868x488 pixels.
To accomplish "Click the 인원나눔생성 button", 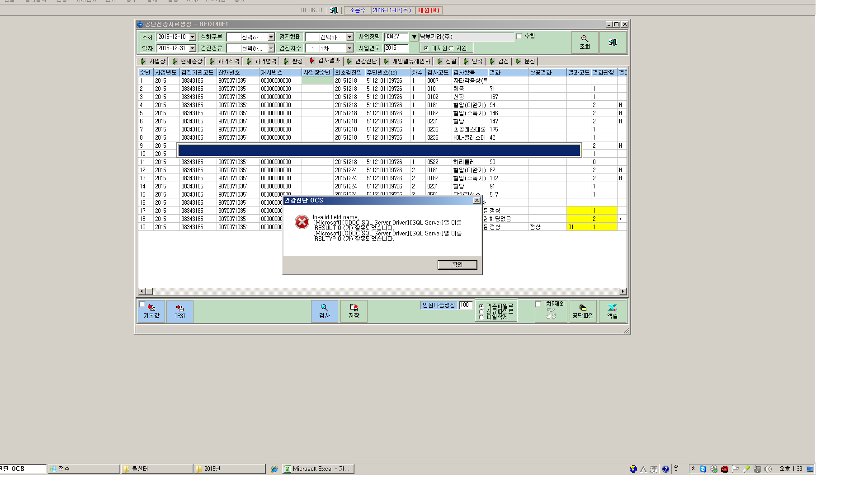I will tap(439, 305).
